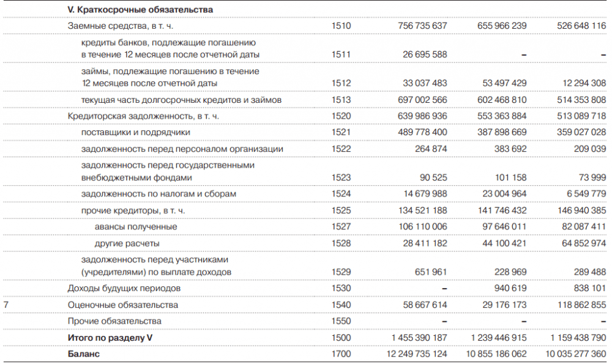Select 'Итого по разделу V' total label
This screenshot has width=612, height=364.
point(110,338)
